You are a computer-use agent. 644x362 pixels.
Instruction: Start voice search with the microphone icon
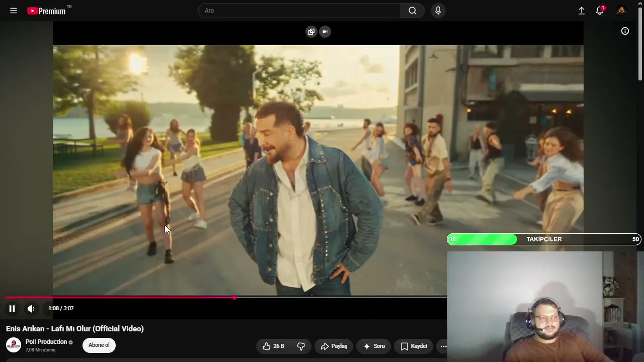(x=438, y=11)
